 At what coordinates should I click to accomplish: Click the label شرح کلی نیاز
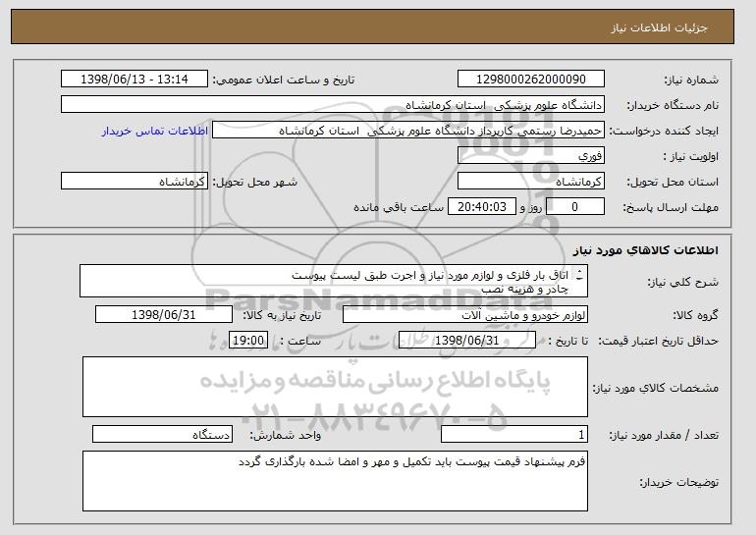point(682,282)
